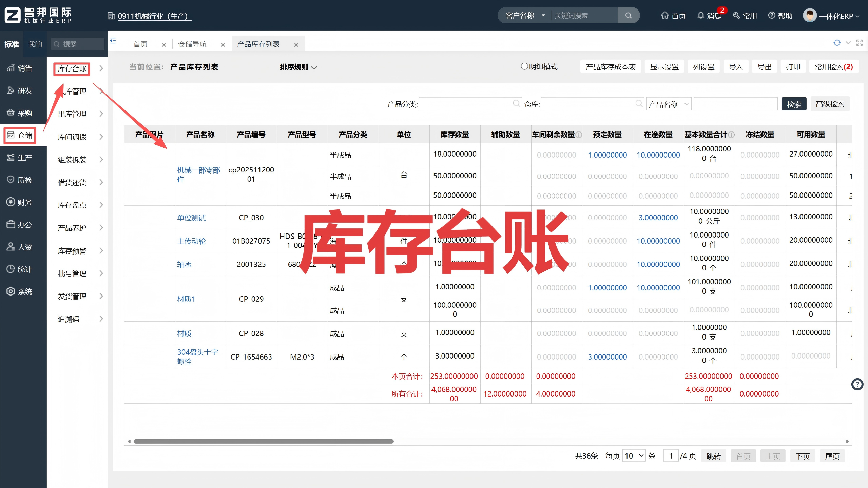868x488 pixels.
Task: Click the magnifier icon to search keywords
Action: (x=628, y=15)
